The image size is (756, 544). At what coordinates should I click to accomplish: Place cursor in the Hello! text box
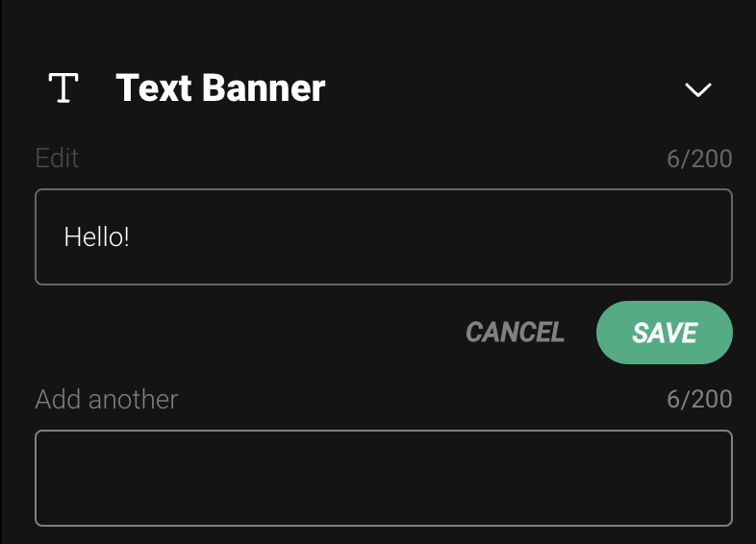click(x=383, y=237)
